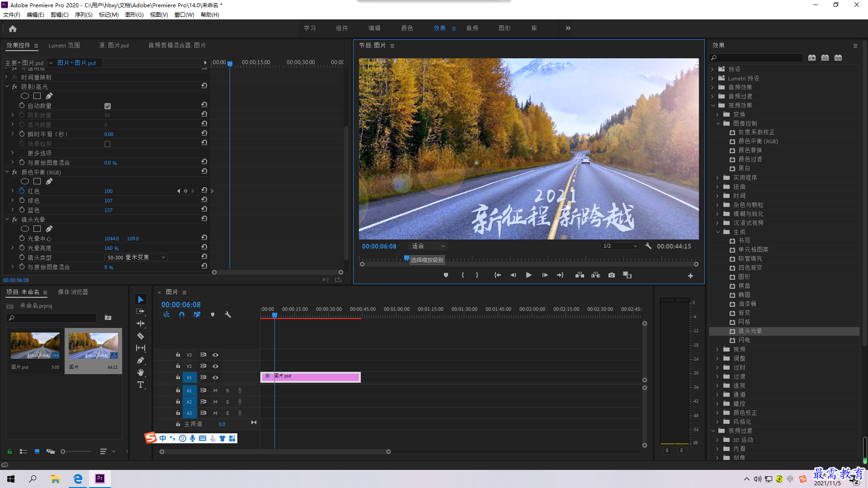The width and height of the screenshot is (868, 488).
Task: Collapse the Generate folder in Effects
Action: click(718, 232)
